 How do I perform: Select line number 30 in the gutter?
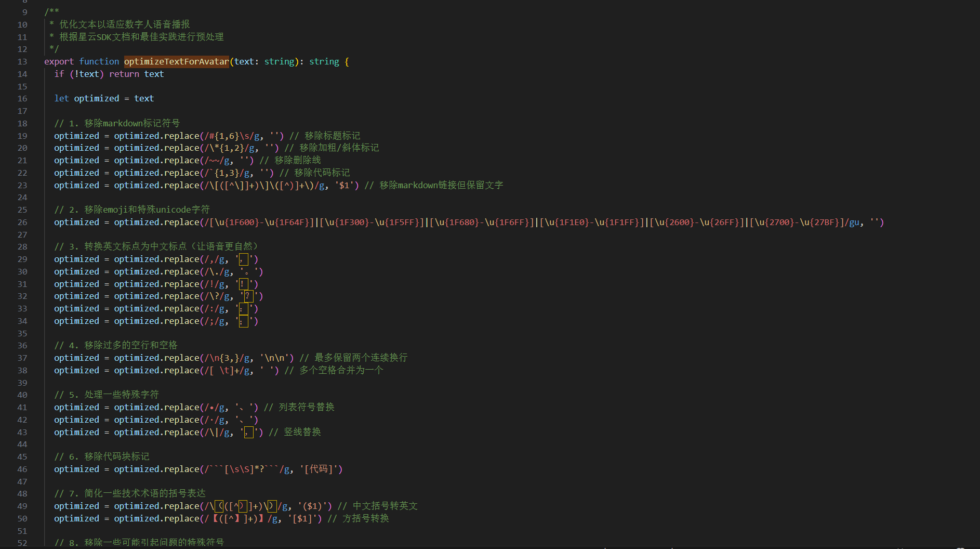(22, 271)
